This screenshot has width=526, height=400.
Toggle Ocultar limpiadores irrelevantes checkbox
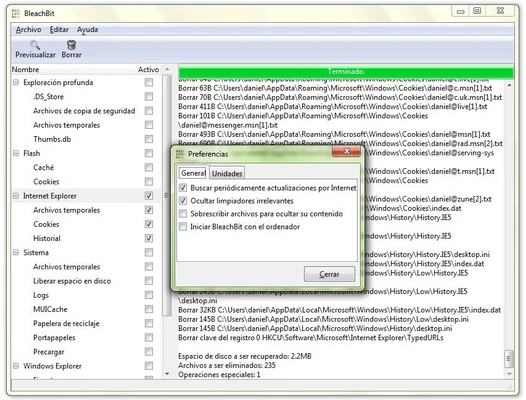point(183,201)
